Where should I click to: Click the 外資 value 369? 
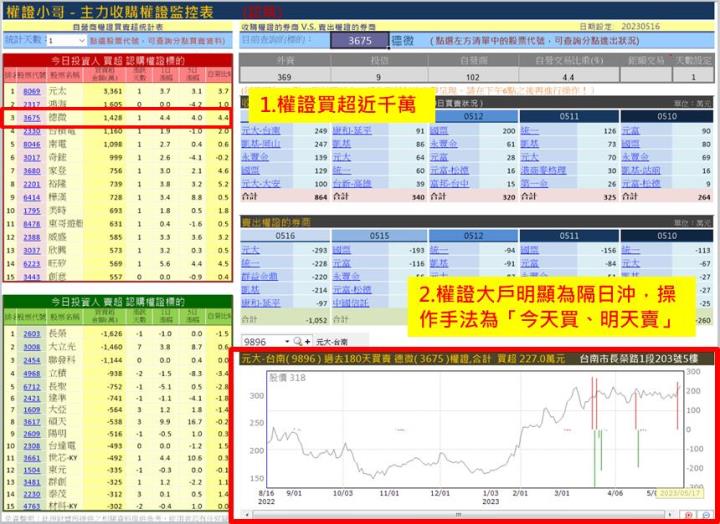(x=284, y=77)
